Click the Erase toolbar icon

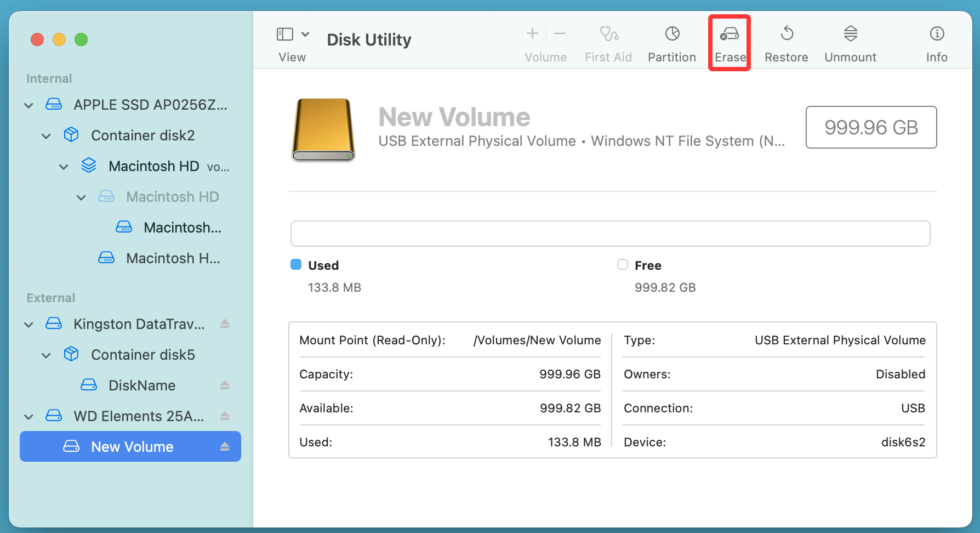pyautogui.click(x=730, y=35)
